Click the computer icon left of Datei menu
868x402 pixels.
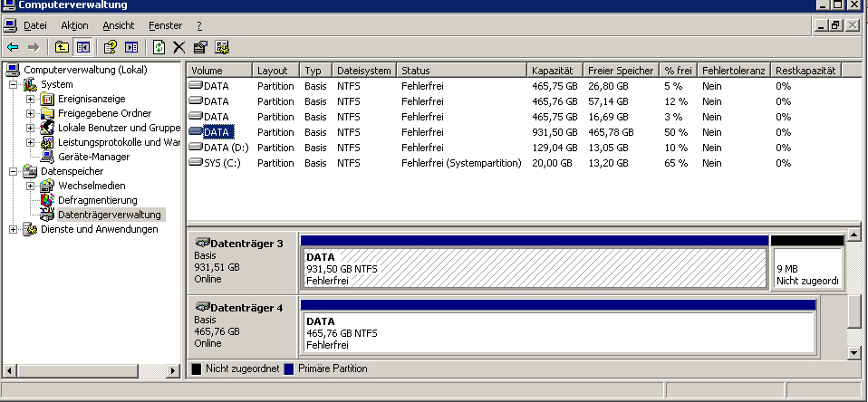10,25
